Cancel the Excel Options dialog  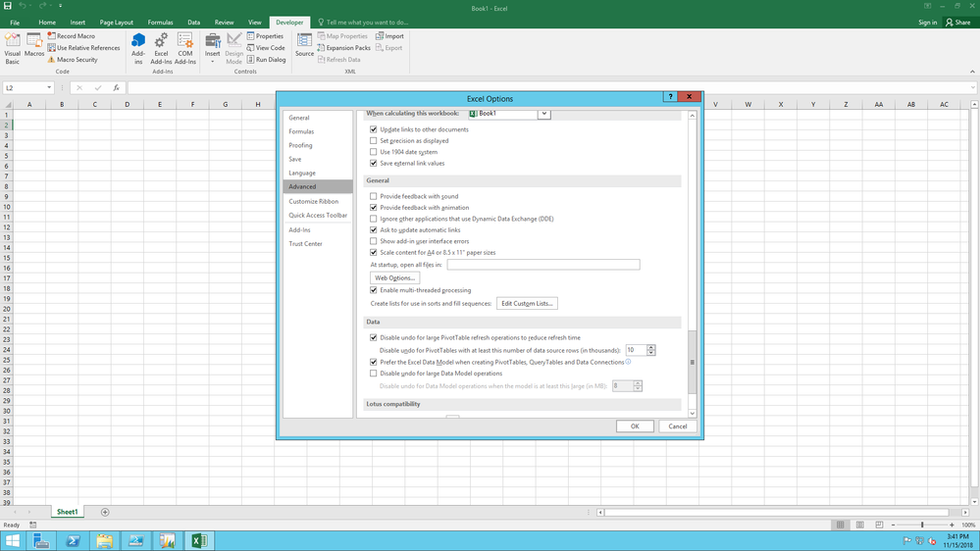(678, 426)
